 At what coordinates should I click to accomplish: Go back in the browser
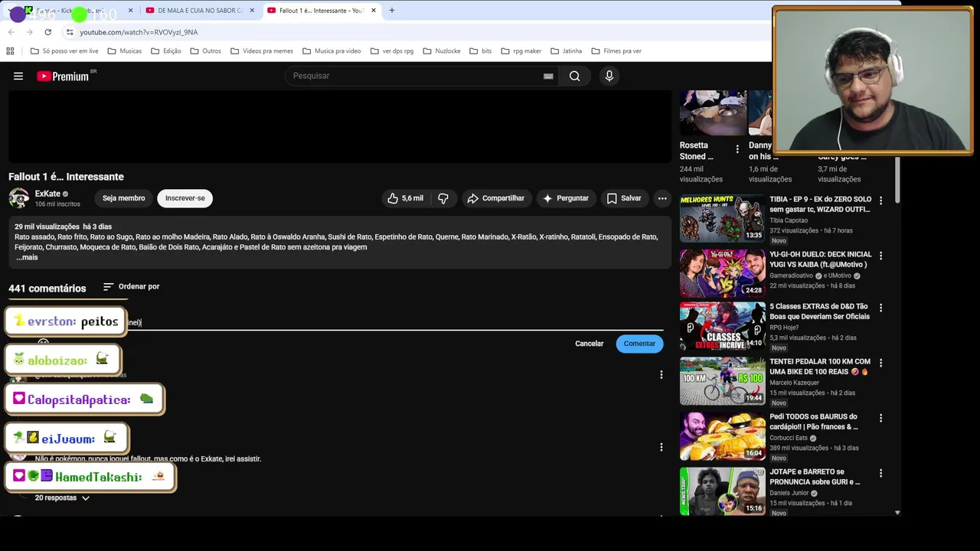click(x=11, y=32)
